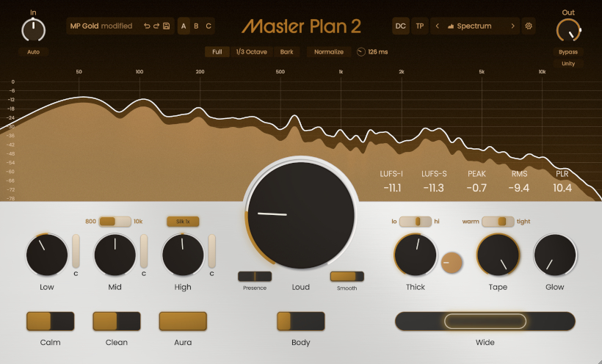Click the Bypass button
Screen dimensions: 602x364
pyautogui.click(x=568, y=52)
